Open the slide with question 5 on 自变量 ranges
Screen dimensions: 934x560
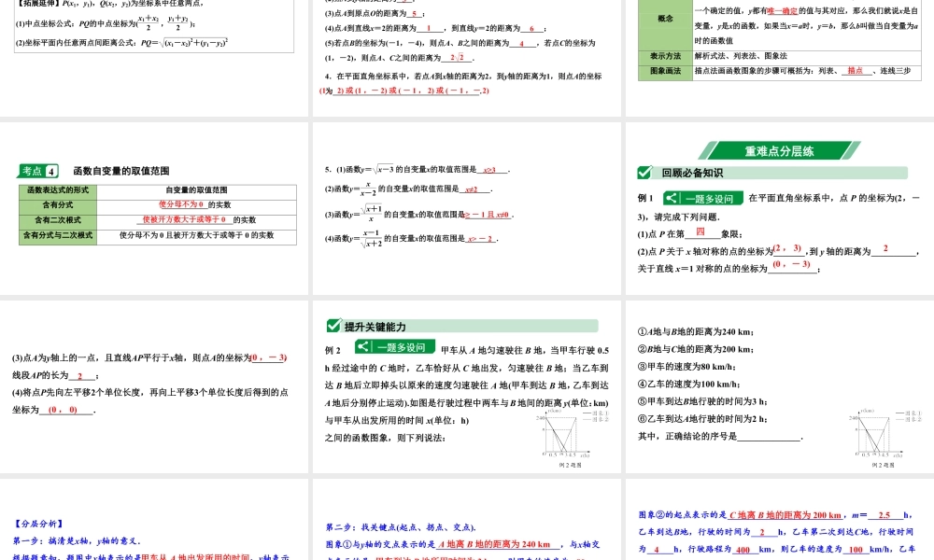[x=466, y=209]
